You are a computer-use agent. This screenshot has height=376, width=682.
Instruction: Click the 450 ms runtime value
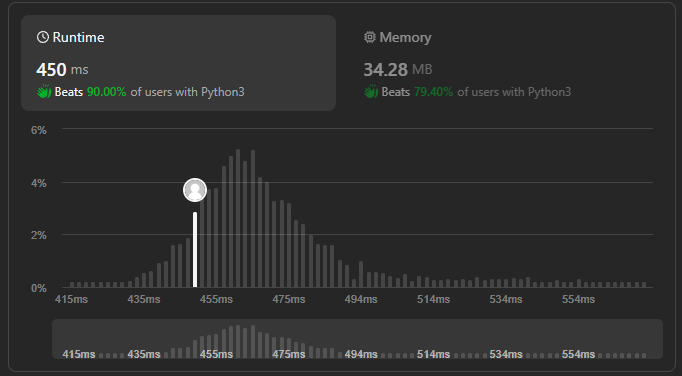[62, 70]
